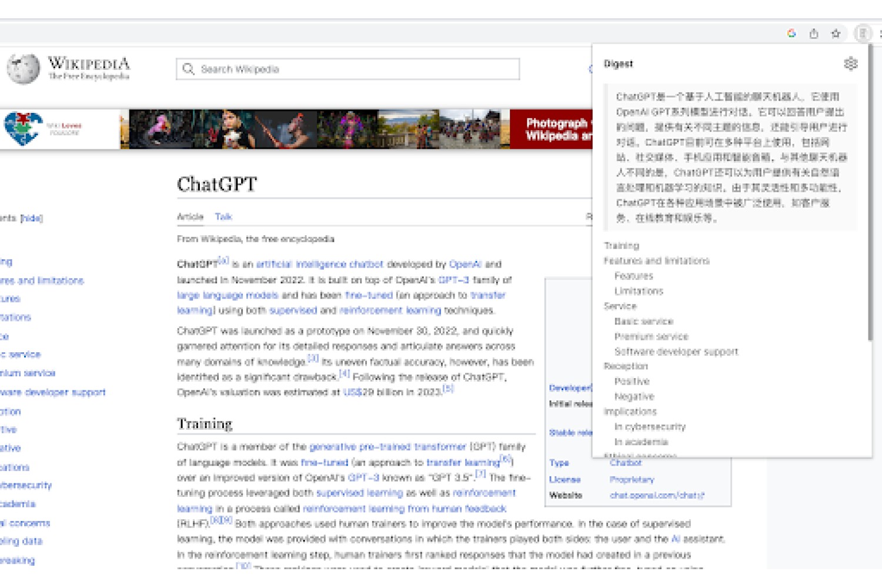Select the Article tab
The height and width of the screenshot is (588, 882).
(190, 216)
